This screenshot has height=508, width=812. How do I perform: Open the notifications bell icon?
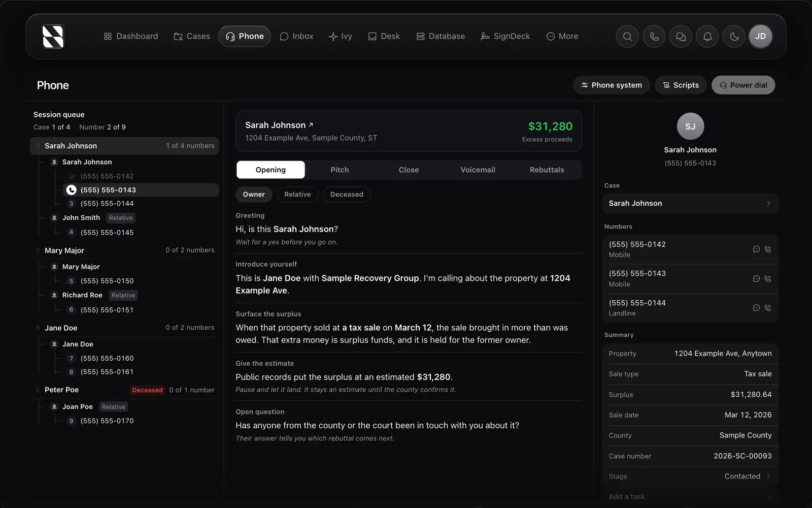tap(707, 37)
